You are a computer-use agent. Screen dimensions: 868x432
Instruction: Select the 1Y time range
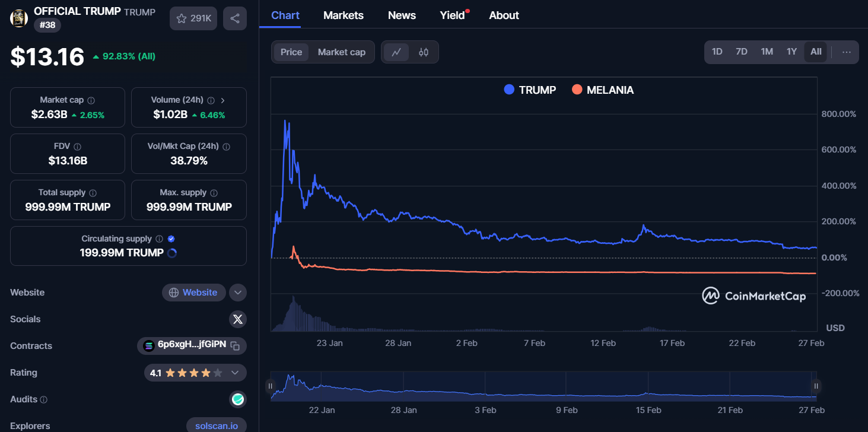click(791, 52)
